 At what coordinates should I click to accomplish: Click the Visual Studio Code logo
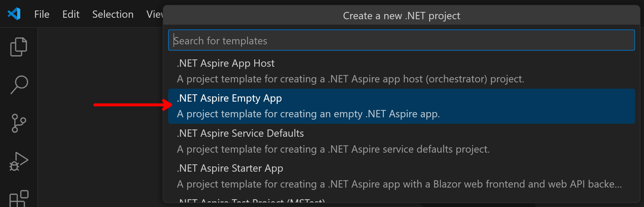14,14
